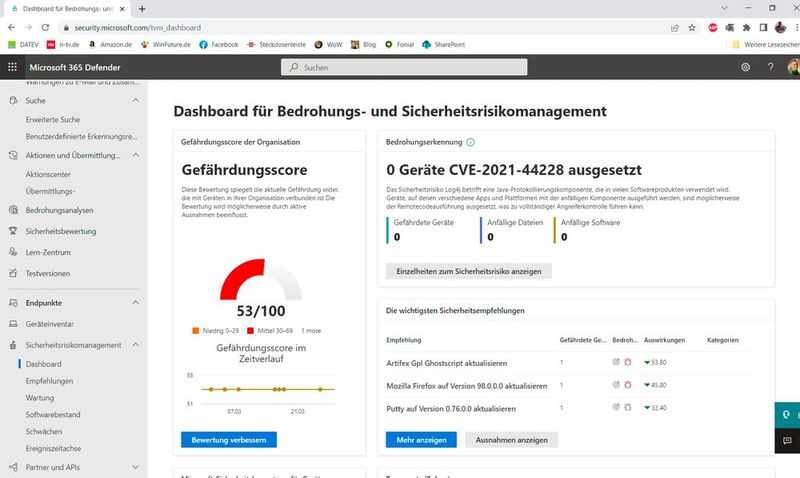Sort by the Auswirkungen column header

(x=664, y=340)
